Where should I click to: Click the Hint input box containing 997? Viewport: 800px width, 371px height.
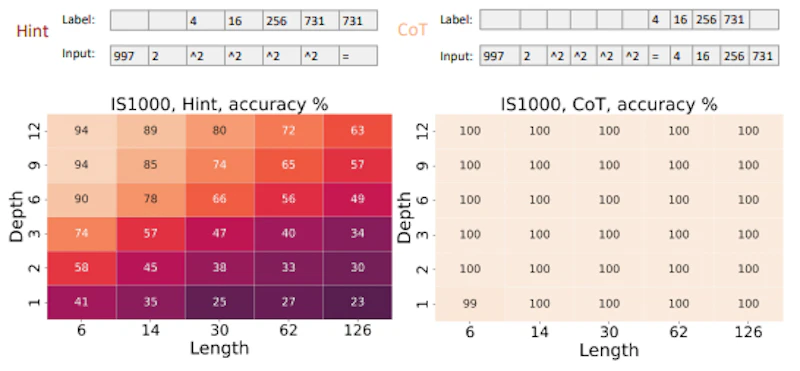click(129, 55)
